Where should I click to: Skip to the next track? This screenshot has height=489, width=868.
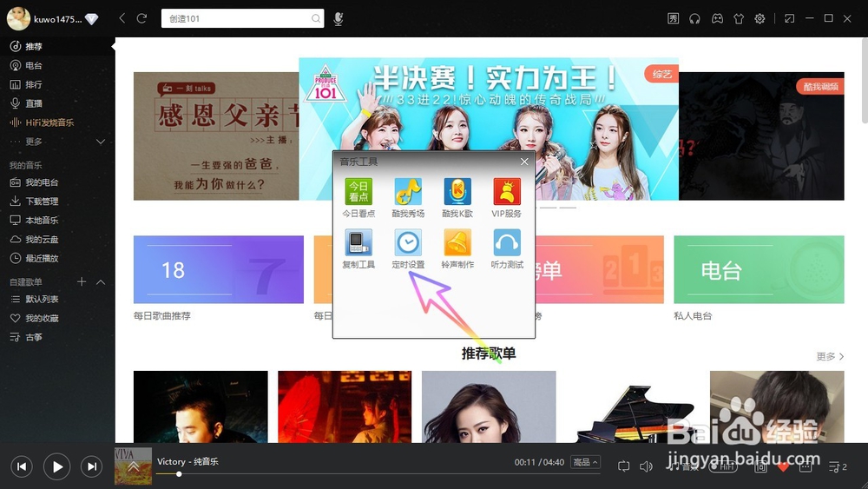point(92,466)
